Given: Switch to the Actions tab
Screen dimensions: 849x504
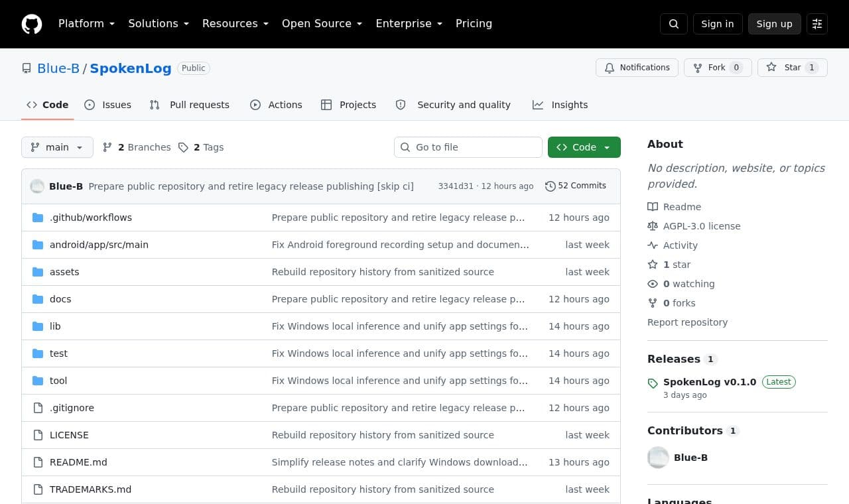Looking at the screenshot, I should point(276,105).
